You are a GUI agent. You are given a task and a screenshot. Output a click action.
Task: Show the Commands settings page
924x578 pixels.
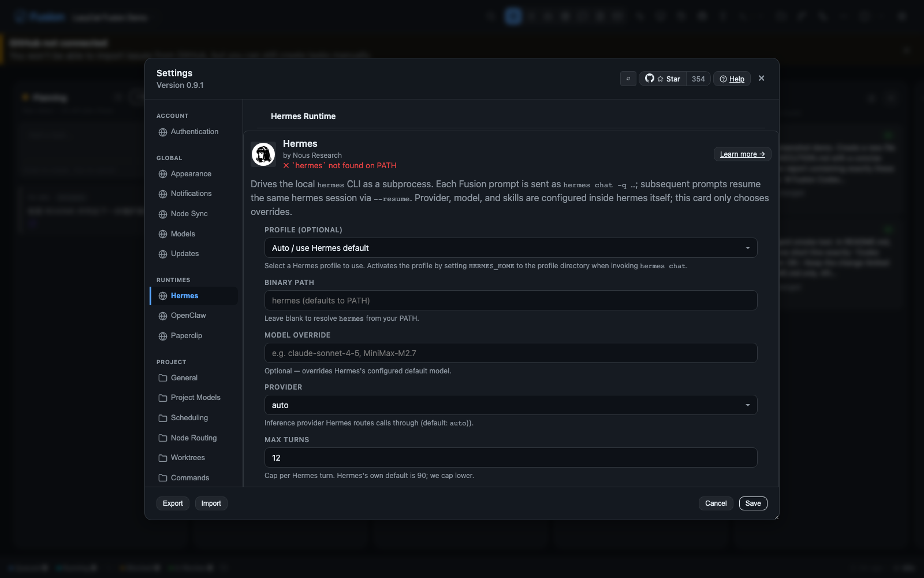(194, 478)
